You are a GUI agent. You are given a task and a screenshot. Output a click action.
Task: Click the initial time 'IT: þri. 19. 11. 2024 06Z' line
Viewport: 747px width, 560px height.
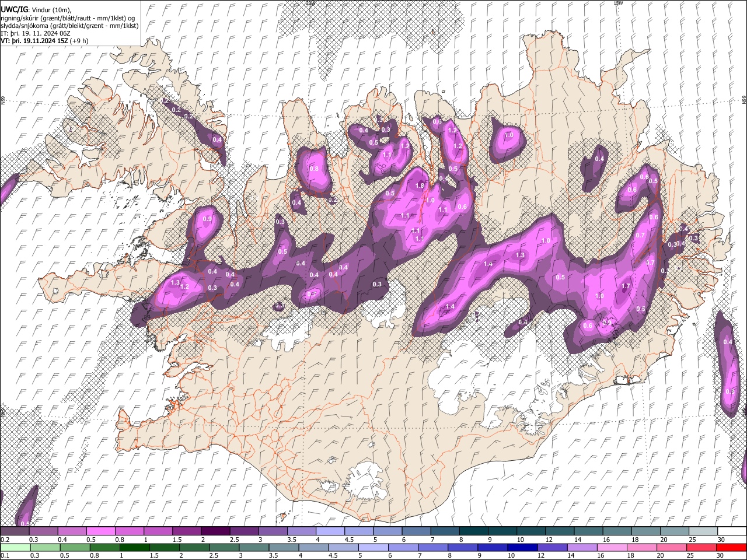coord(36,33)
